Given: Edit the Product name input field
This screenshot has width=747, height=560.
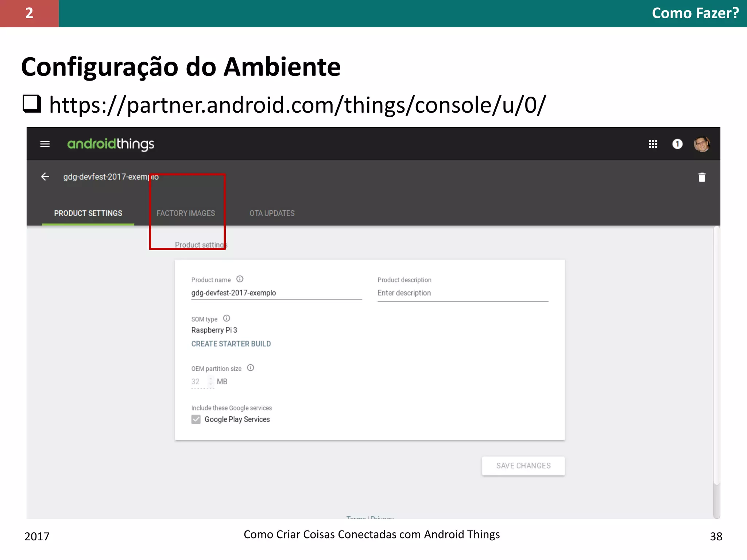Looking at the screenshot, I should pyautogui.click(x=276, y=293).
